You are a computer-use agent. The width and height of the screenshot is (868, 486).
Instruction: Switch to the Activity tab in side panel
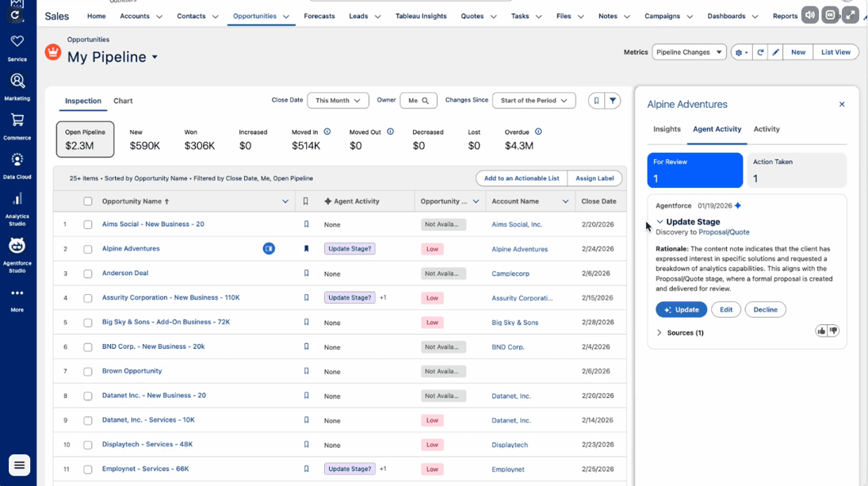pos(767,129)
